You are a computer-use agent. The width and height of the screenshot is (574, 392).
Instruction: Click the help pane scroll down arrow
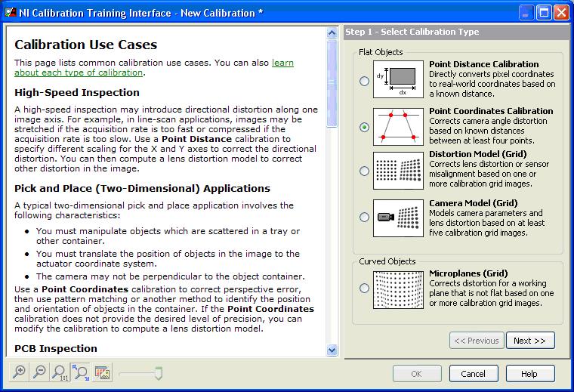click(x=332, y=350)
